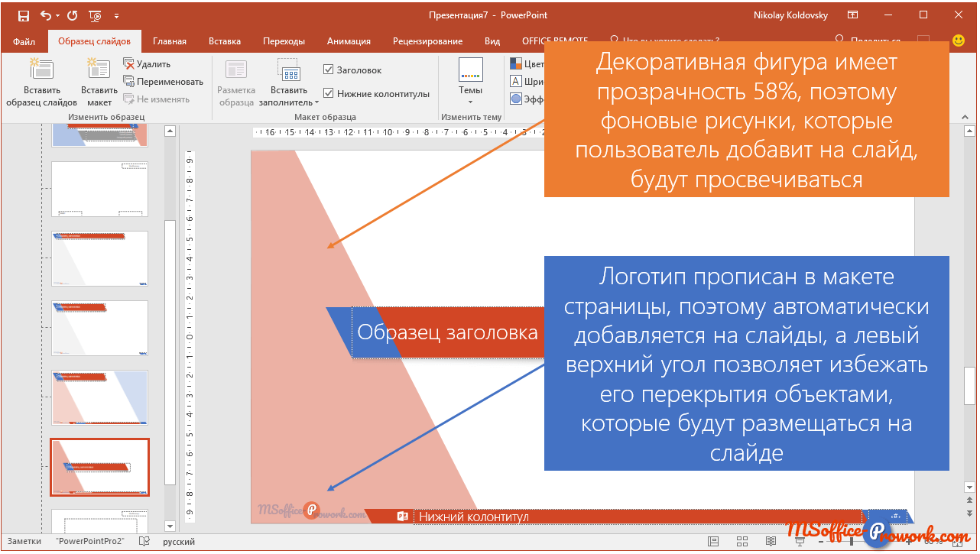The height and width of the screenshot is (554, 980).
Task: Toggle the Заголовок checkbox
Action: point(329,70)
